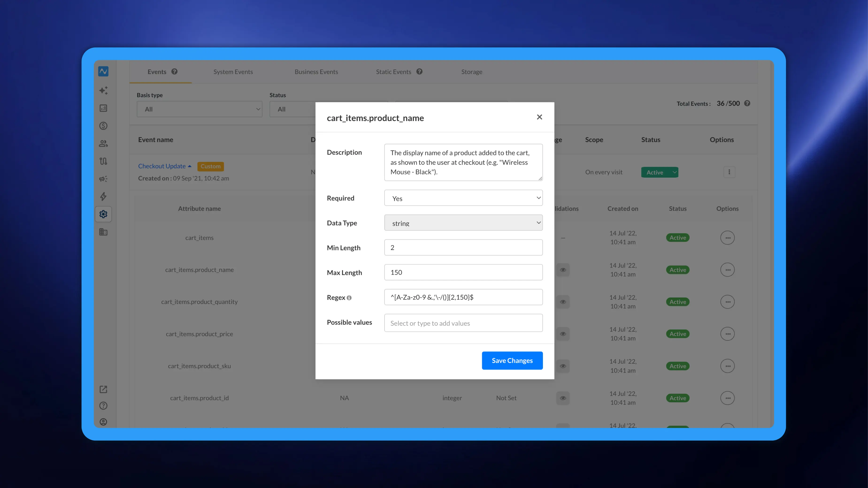Switch to the Events tab
The height and width of the screenshot is (488, 868).
pyautogui.click(x=157, y=72)
